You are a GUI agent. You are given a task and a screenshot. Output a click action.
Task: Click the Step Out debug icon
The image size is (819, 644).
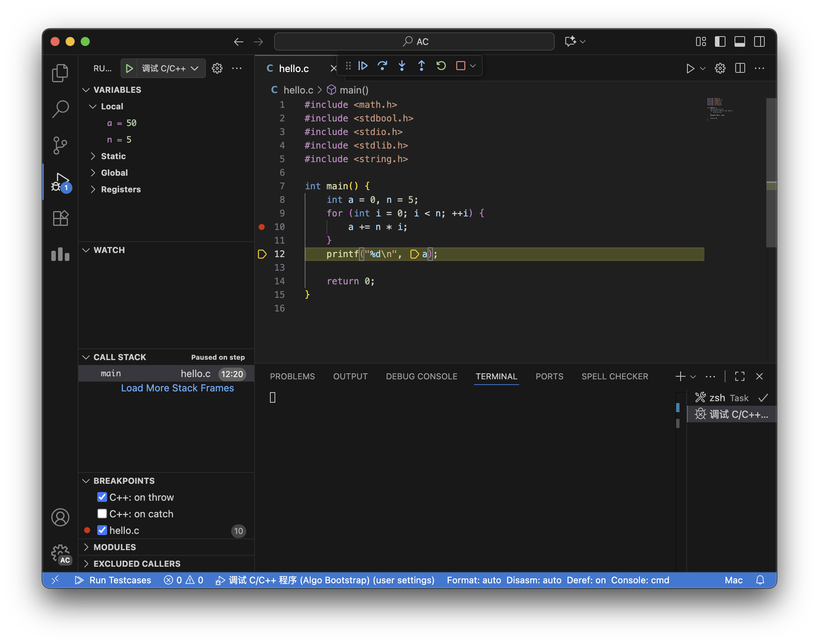pos(422,66)
